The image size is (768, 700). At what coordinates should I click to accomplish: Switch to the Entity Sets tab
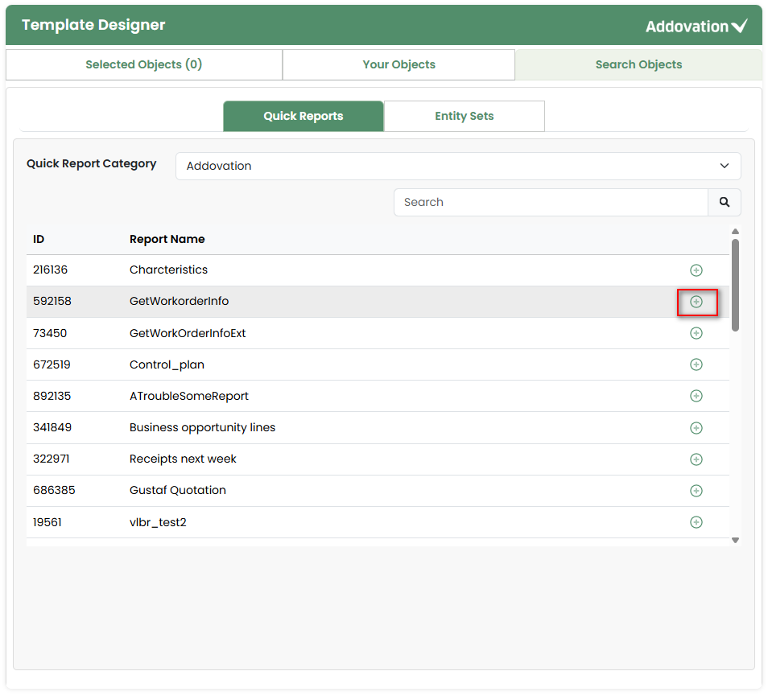[x=464, y=116]
